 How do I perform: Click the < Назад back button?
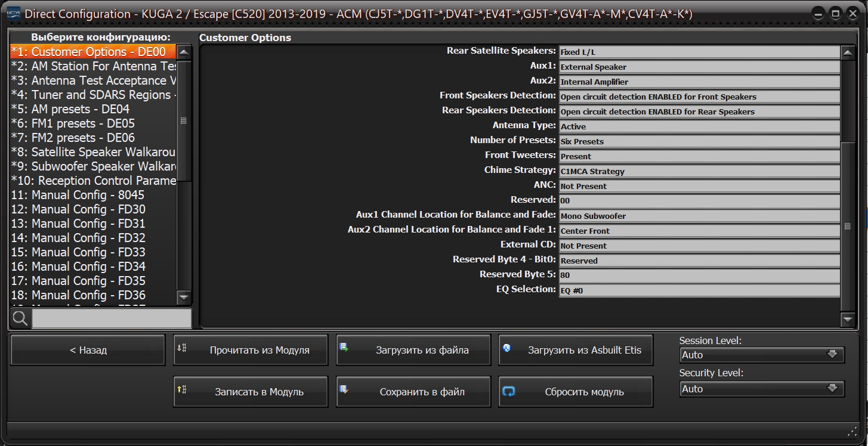tap(88, 350)
